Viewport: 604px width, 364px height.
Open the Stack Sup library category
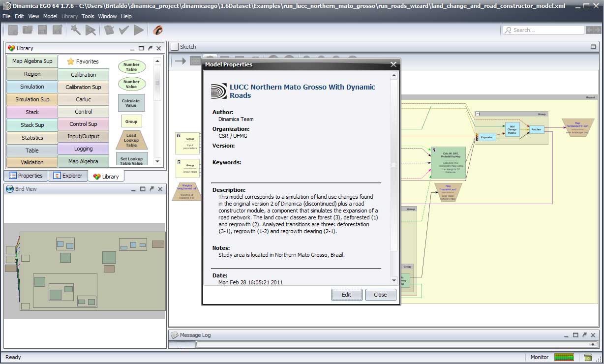pos(32,125)
